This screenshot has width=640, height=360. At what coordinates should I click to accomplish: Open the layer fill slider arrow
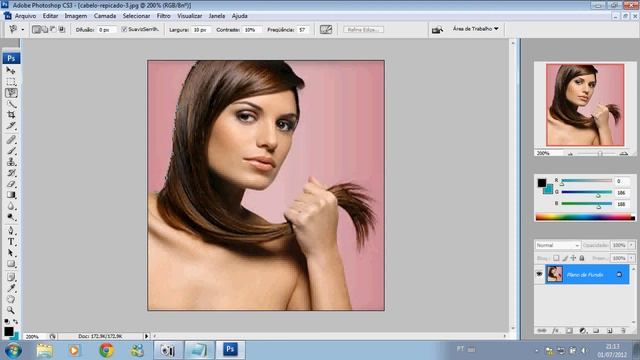tap(631, 258)
